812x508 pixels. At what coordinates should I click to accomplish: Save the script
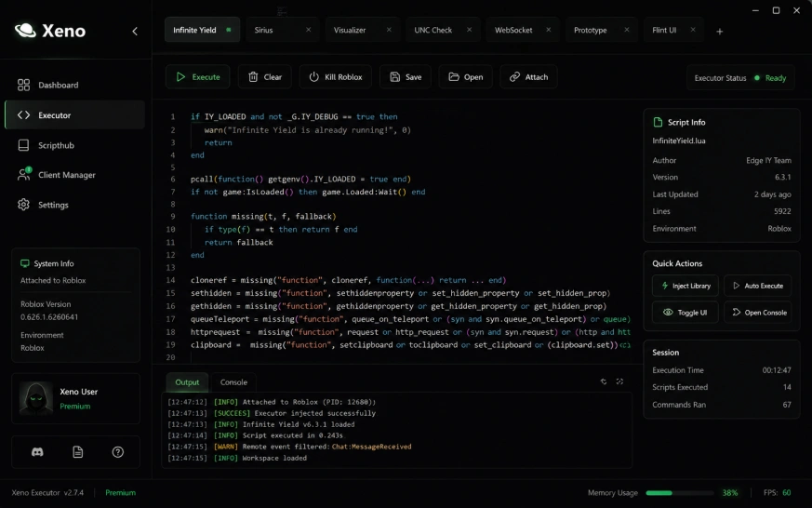406,76
